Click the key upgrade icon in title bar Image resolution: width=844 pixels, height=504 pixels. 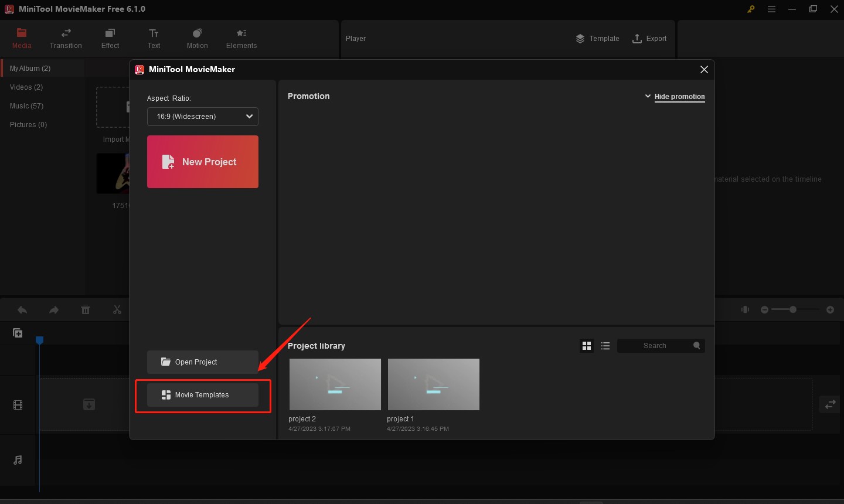[751, 9]
